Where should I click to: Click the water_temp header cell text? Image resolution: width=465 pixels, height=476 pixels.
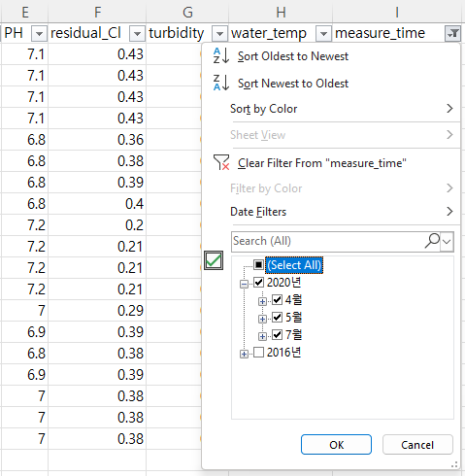269,34
